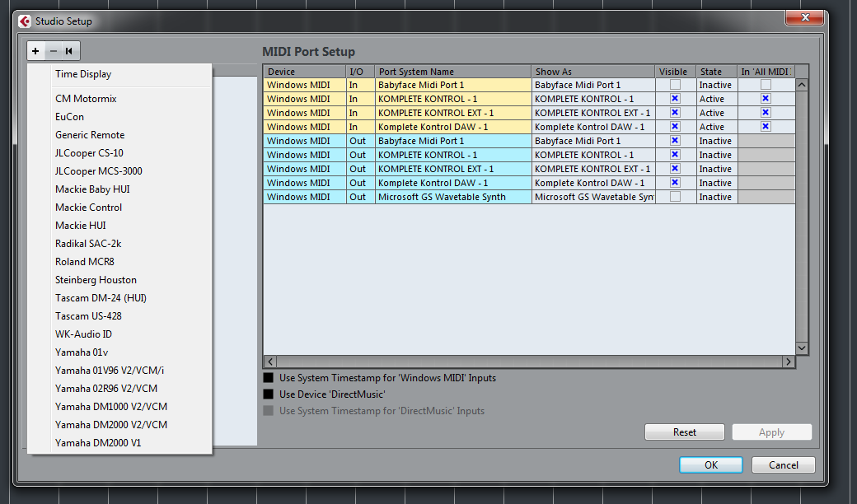Click the Cancel button
Screen dimensions: 857x504
click(783, 464)
